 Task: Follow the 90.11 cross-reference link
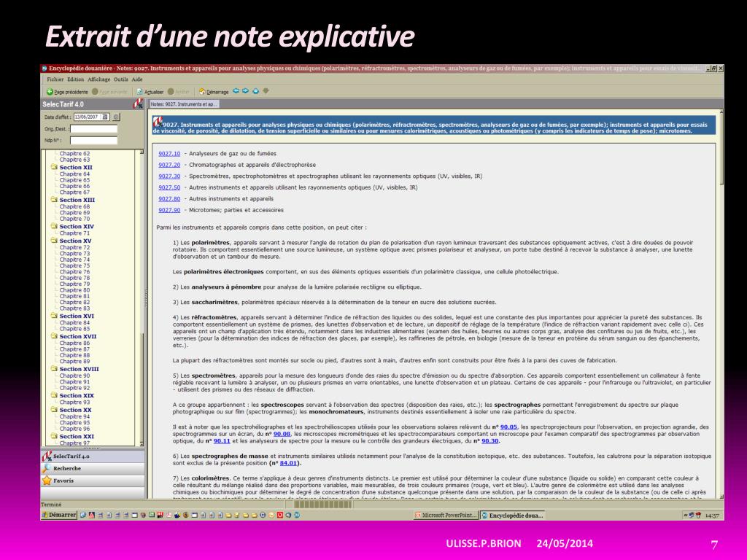[222, 441]
